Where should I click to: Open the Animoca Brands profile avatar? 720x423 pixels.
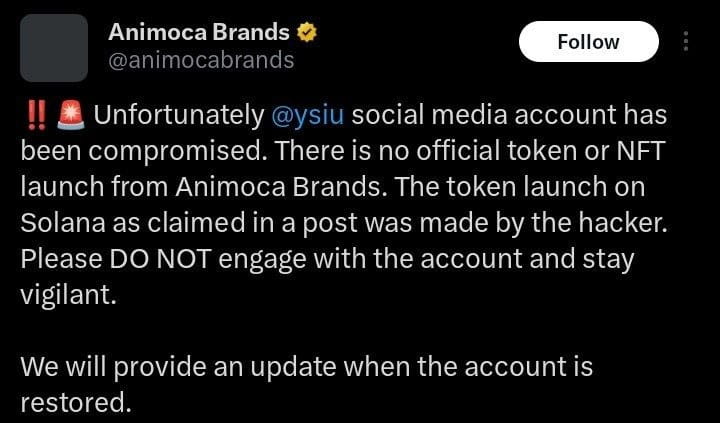coord(54,47)
